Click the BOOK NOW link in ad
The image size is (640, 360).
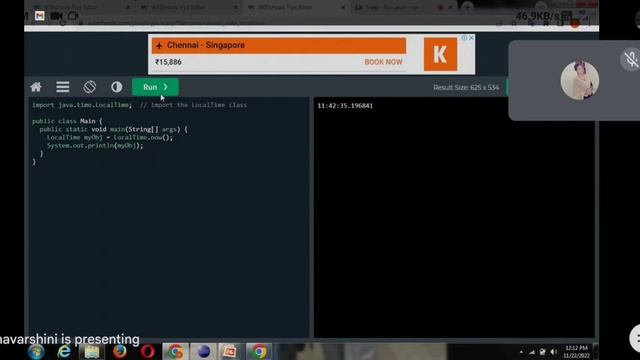click(x=383, y=62)
